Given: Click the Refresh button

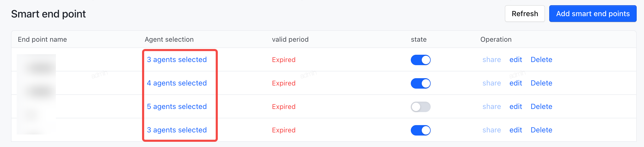Looking at the screenshot, I should 525,14.
